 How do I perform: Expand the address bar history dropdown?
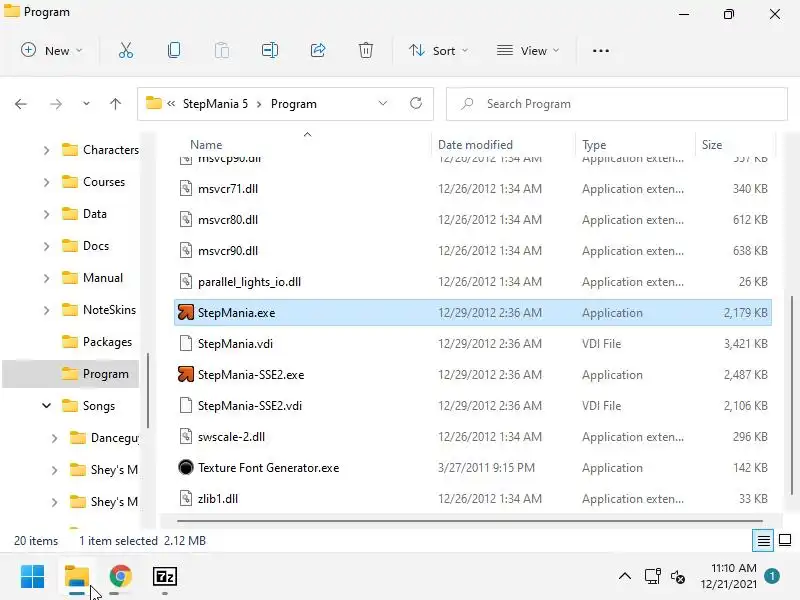(x=383, y=104)
